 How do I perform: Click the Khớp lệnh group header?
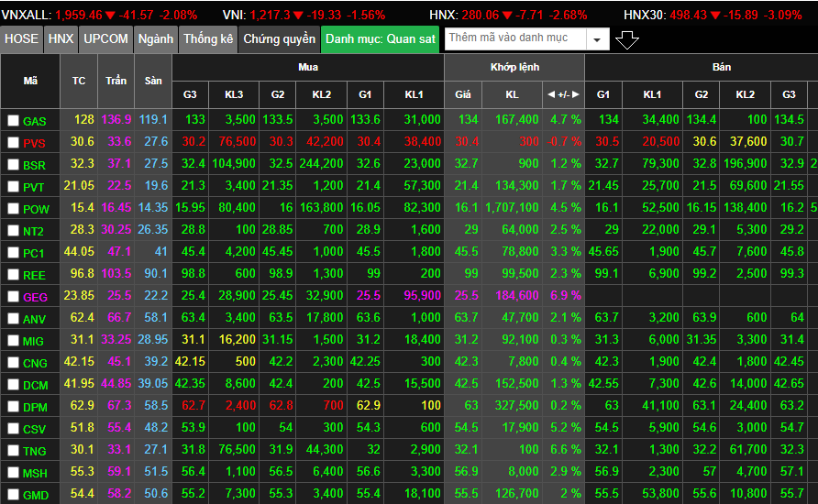point(514,67)
